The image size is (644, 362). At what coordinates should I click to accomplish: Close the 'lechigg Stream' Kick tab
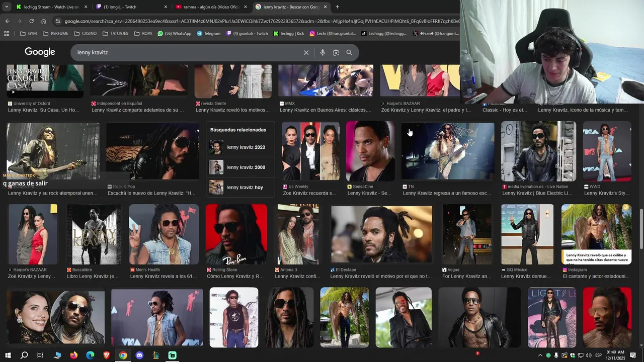86,7
